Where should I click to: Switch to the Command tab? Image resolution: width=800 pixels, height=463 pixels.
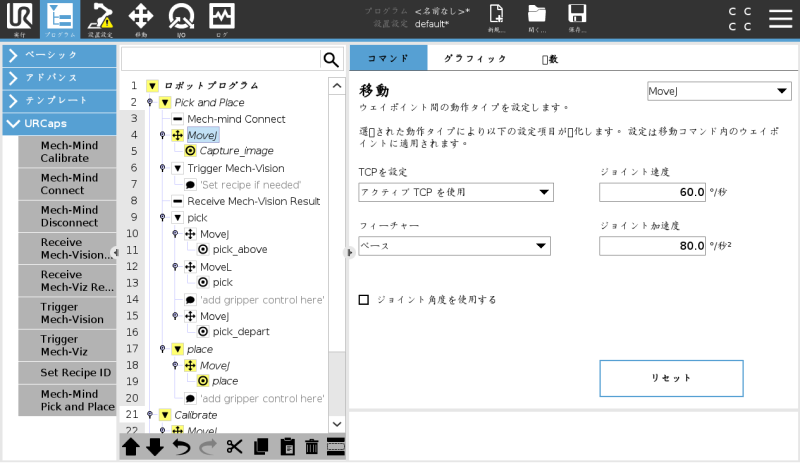pos(388,58)
